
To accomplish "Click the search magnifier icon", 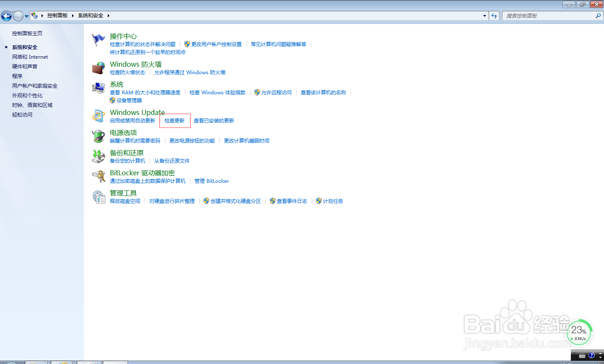I will (598, 16).
